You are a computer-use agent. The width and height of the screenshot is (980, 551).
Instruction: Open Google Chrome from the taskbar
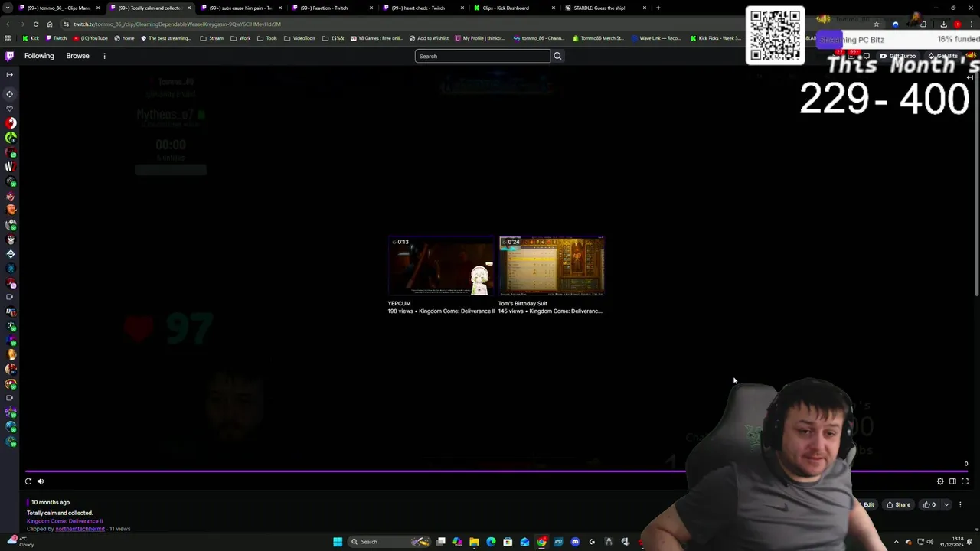[x=541, y=542]
